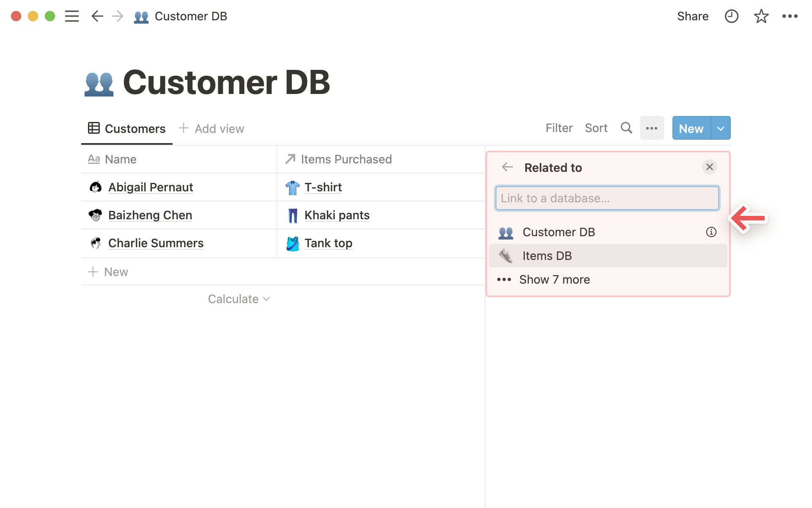
Task: Click the Customer DB database icon
Action: 506,231
